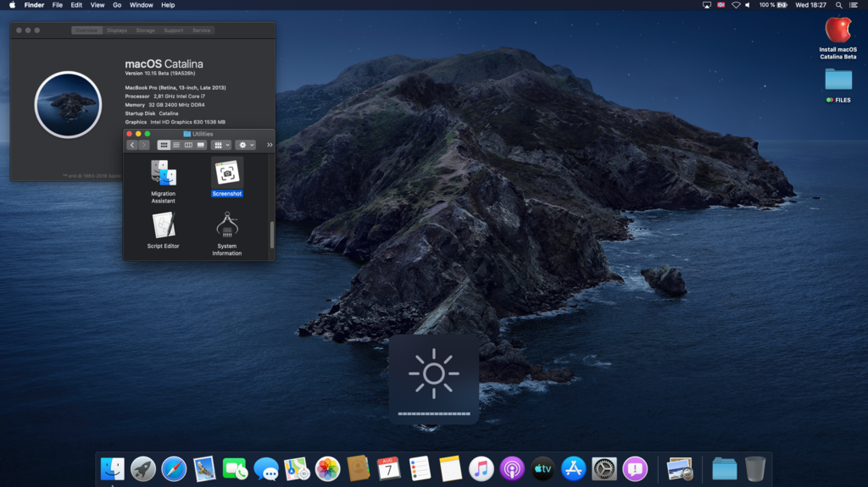Open the File menu
Image resolution: width=868 pixels, height=487 pixels.
[x=57, y=5]
